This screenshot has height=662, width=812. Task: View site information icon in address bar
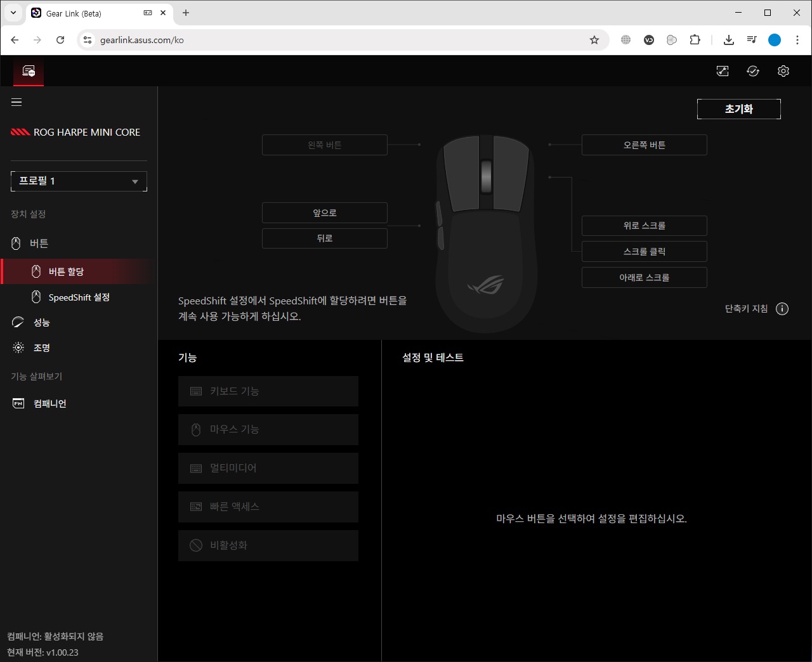pos(88,40)
